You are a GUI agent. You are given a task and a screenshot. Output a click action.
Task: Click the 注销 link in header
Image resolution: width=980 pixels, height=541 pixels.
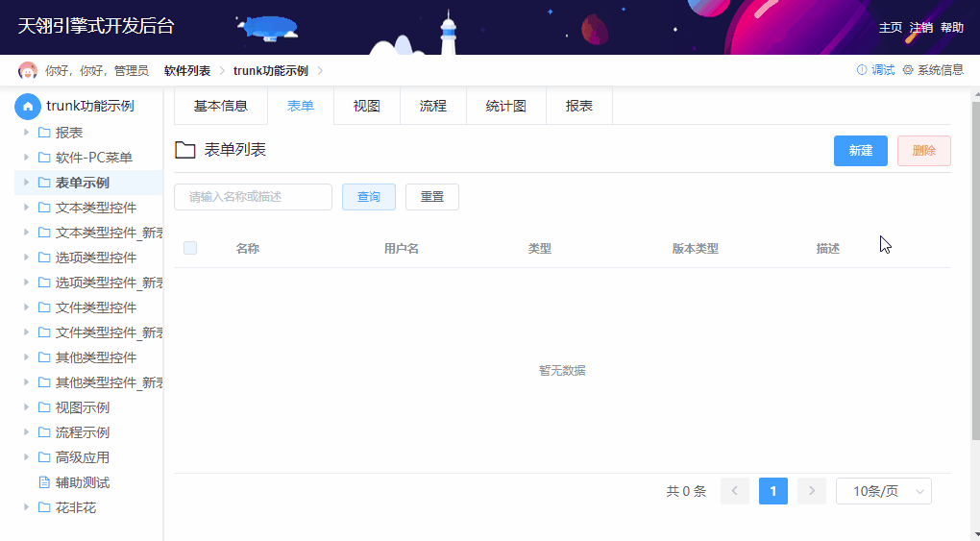[x=920, y=28]
